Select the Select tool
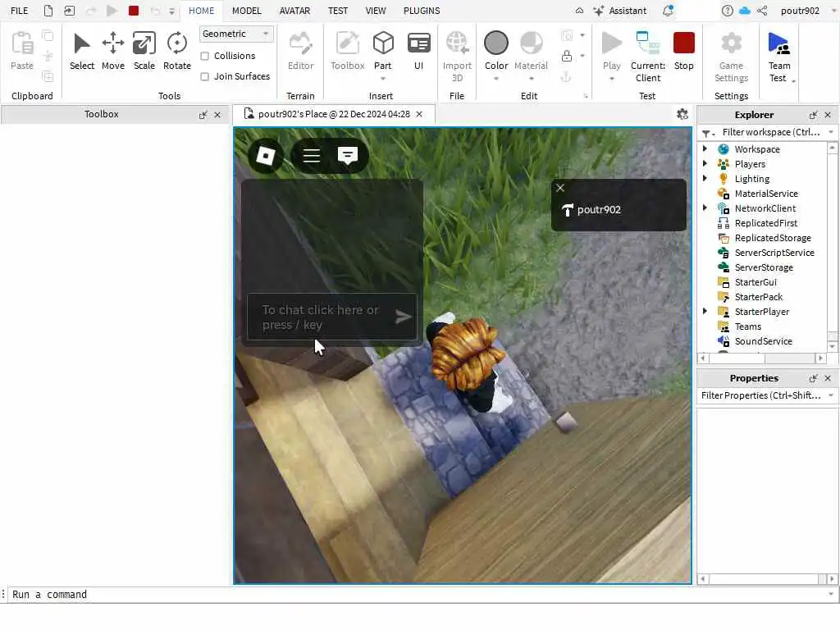The image size is (840, 630). point(81,52)
